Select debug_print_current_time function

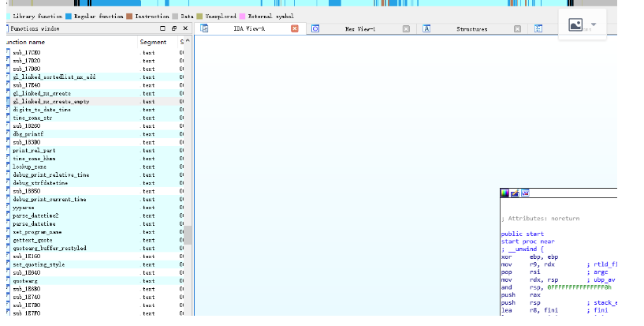pyautogui.click(x=50, y=200)
